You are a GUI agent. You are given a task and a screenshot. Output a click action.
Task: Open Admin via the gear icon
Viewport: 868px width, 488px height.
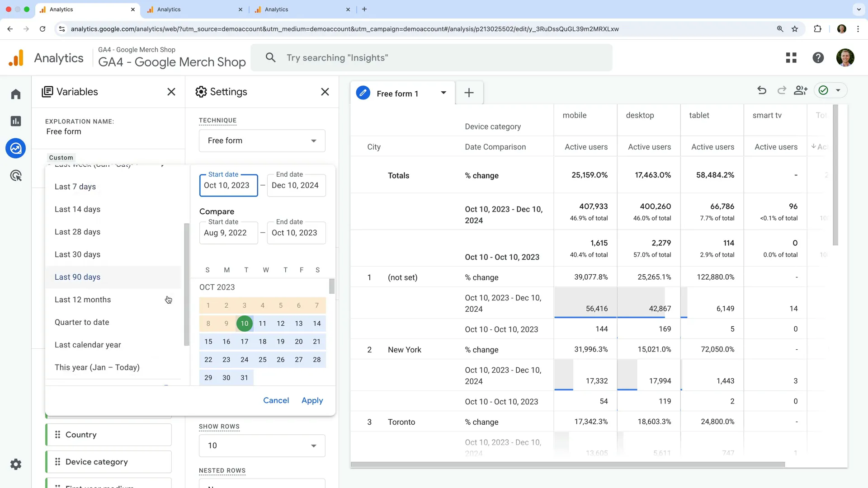[16, 465]
